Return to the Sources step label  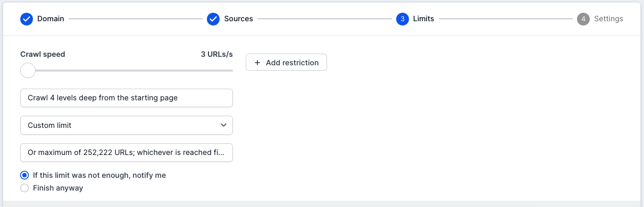click(x=239, y=19)
